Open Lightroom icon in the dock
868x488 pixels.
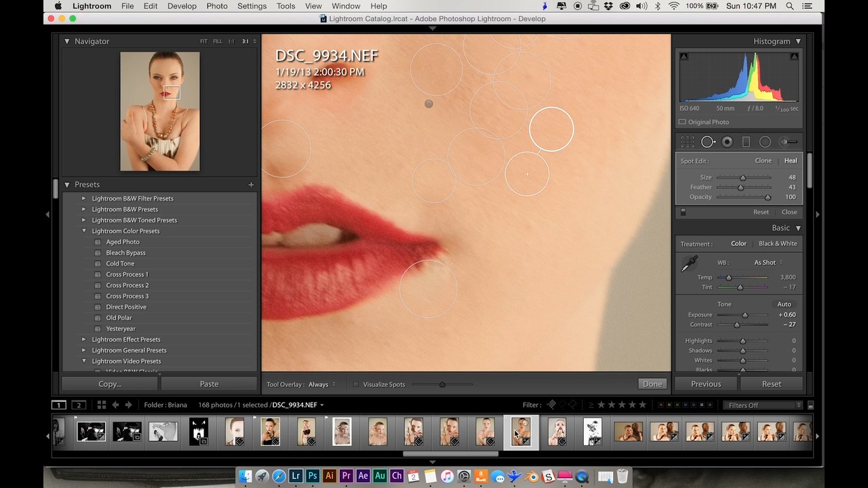coord(295,476)
